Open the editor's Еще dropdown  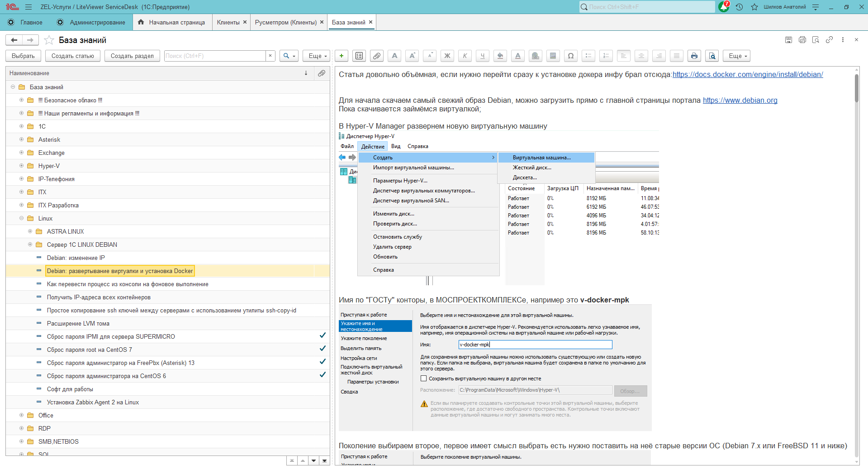(x=737, y=56)
